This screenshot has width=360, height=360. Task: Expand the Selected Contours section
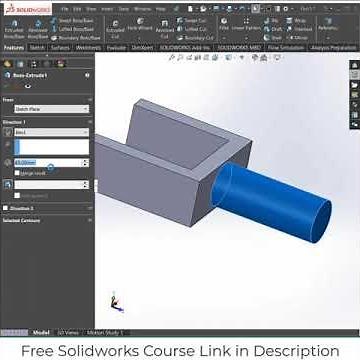(89, 220)
